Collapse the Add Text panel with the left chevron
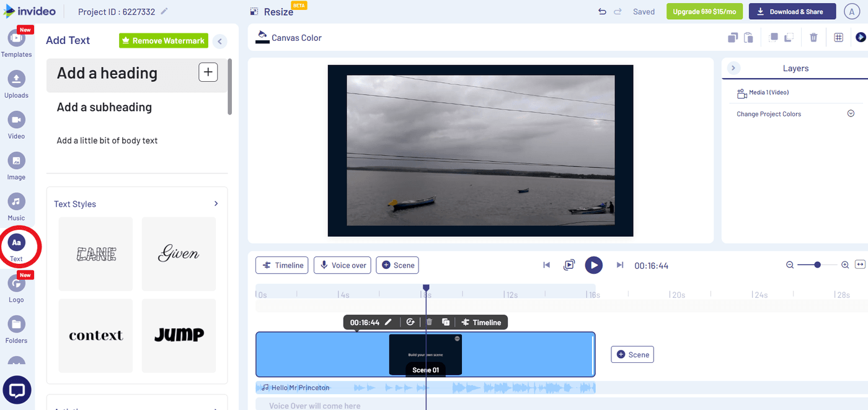The width and height of the screenshot is (868, 410). click(219, 41)
